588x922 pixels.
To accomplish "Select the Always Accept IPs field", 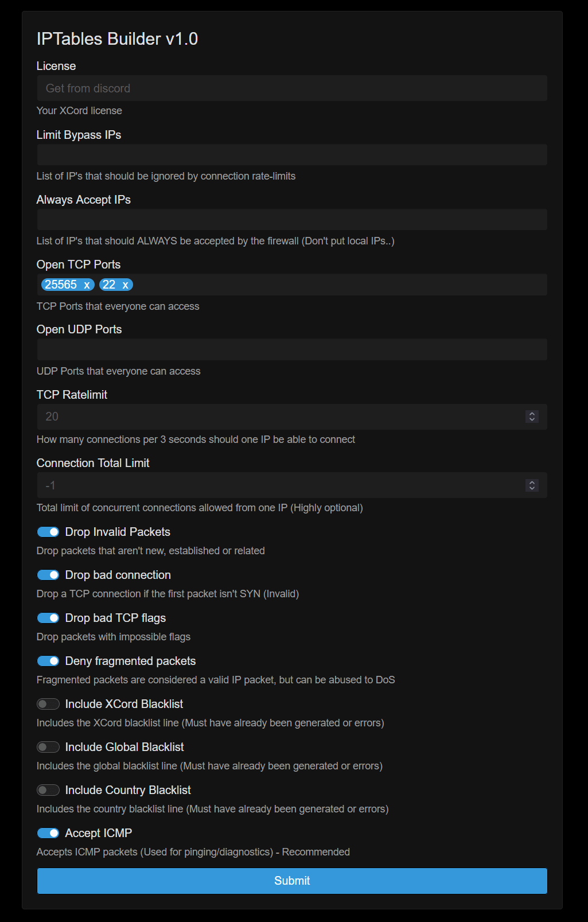I will (292, 220).
